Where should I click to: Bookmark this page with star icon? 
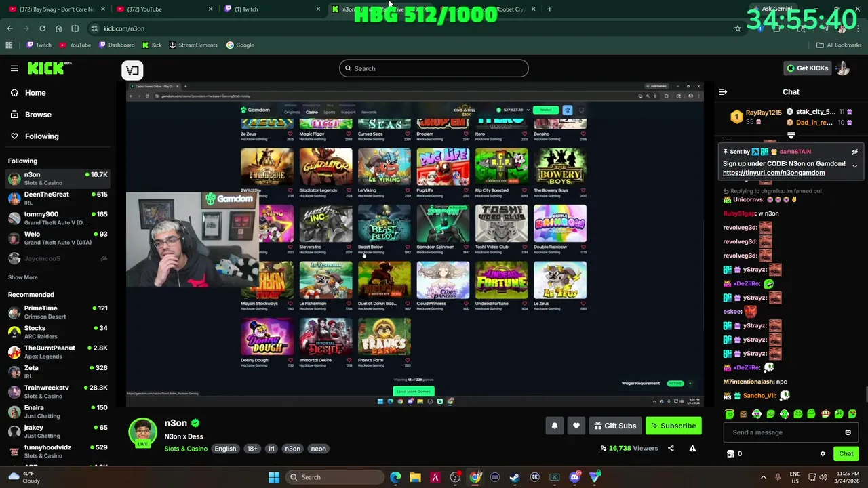(737, 28)
